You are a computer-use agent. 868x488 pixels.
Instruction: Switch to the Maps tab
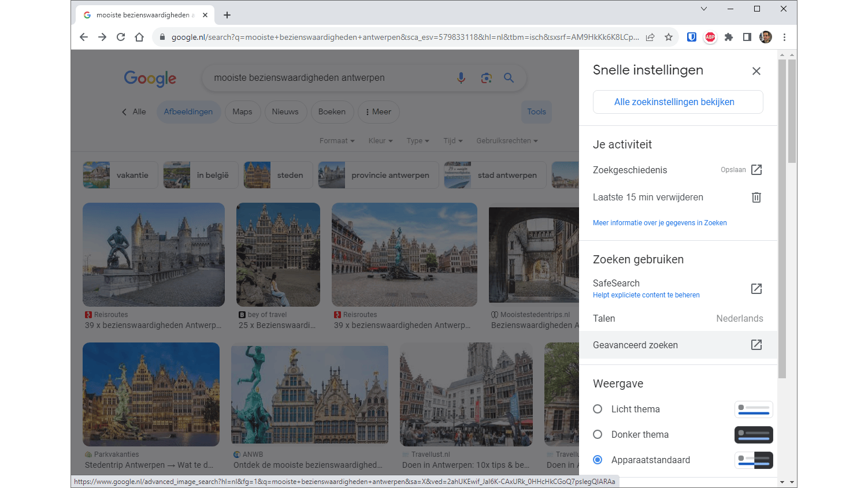tap(242, 112)
